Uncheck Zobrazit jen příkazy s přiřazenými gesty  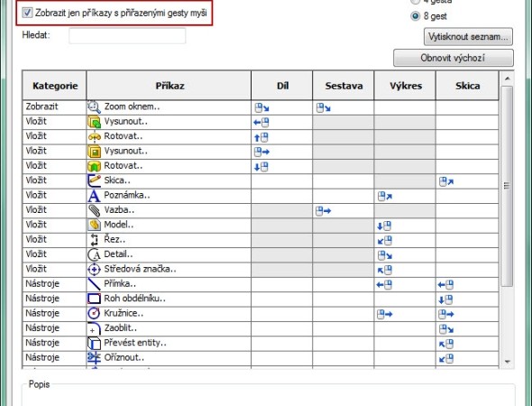27,13
